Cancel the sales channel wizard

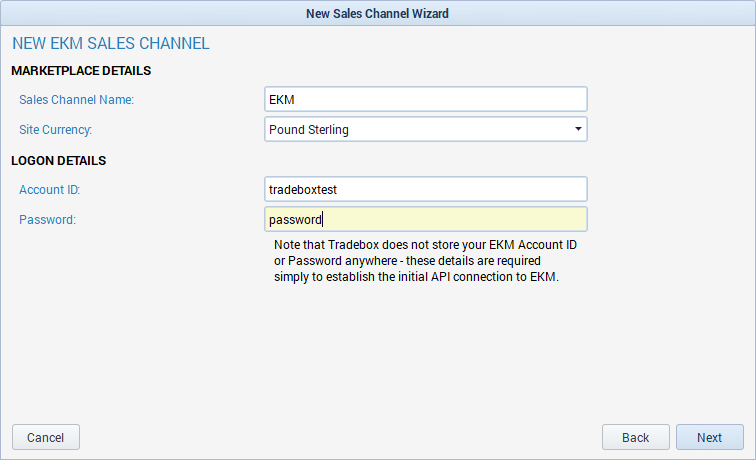(x=46, y=437)
